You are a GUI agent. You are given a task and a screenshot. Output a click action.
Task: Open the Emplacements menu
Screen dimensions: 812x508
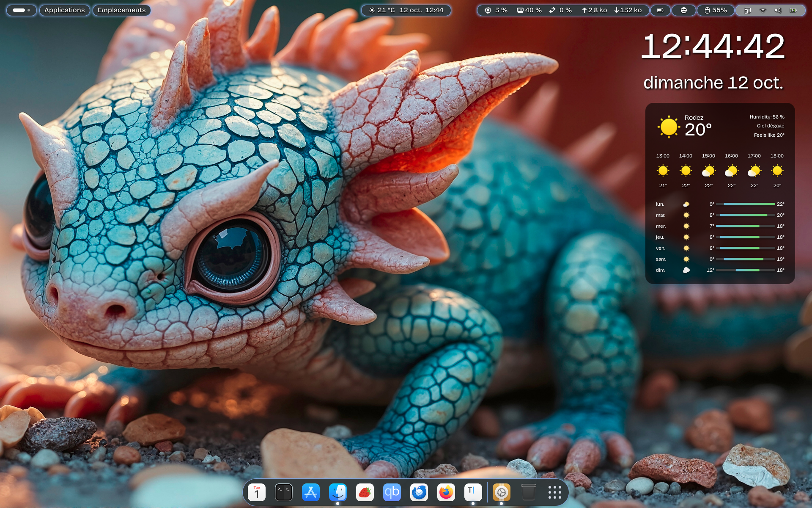click(121, 10)
